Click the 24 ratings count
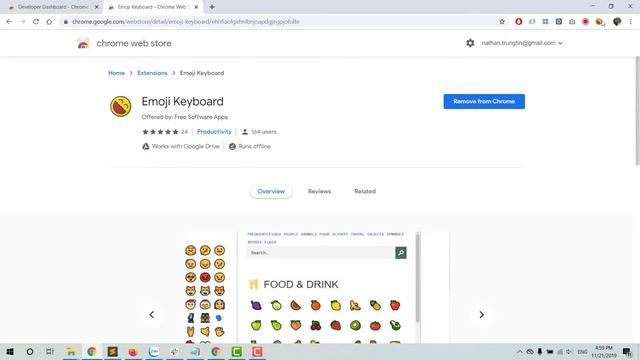This screenshot has height=360, width=640. (184, 131)
